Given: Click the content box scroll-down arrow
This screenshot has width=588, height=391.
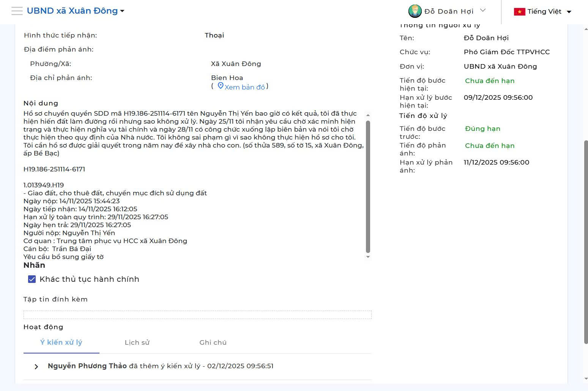Looking at the screenshot, I should (x=367, y=257).
